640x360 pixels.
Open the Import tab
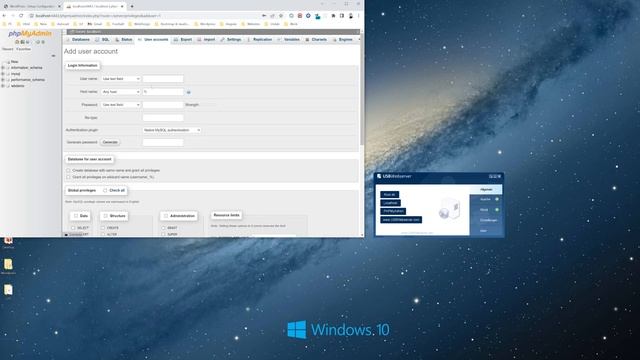(x=206, y=40)
